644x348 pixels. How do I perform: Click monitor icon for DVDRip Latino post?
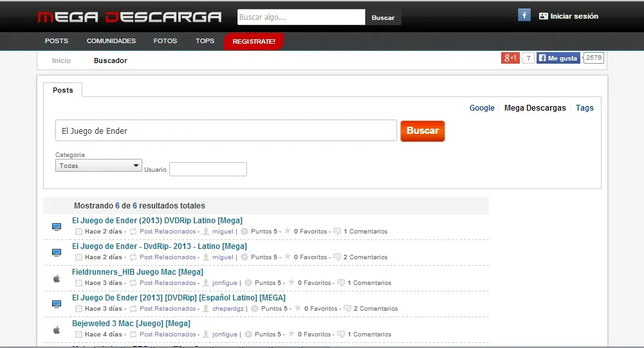(x=57, y=227)
